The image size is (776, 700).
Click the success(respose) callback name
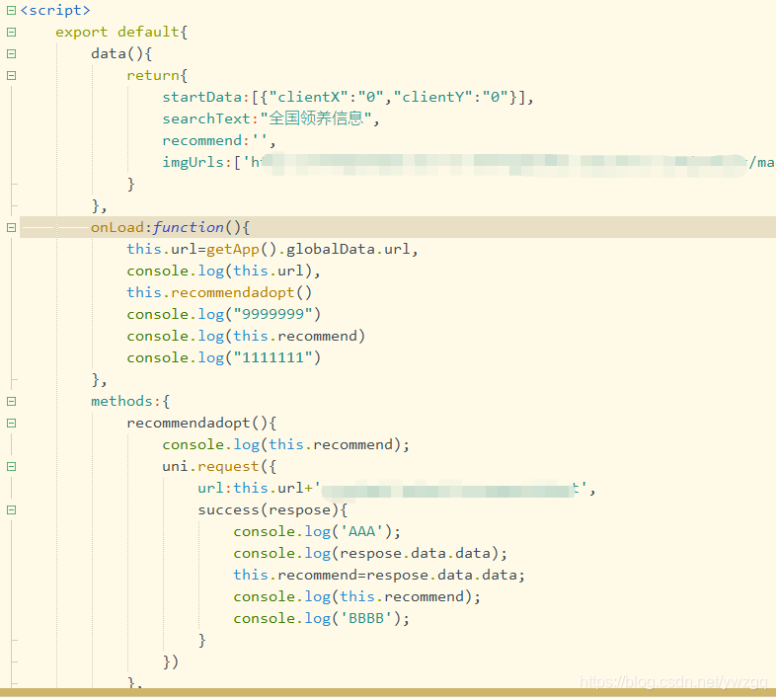point(272,509)
